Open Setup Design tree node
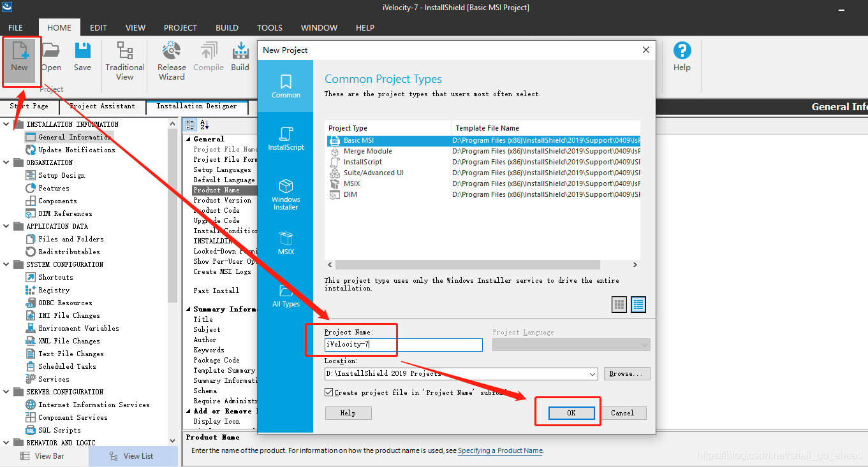 [x=61, y=175]
